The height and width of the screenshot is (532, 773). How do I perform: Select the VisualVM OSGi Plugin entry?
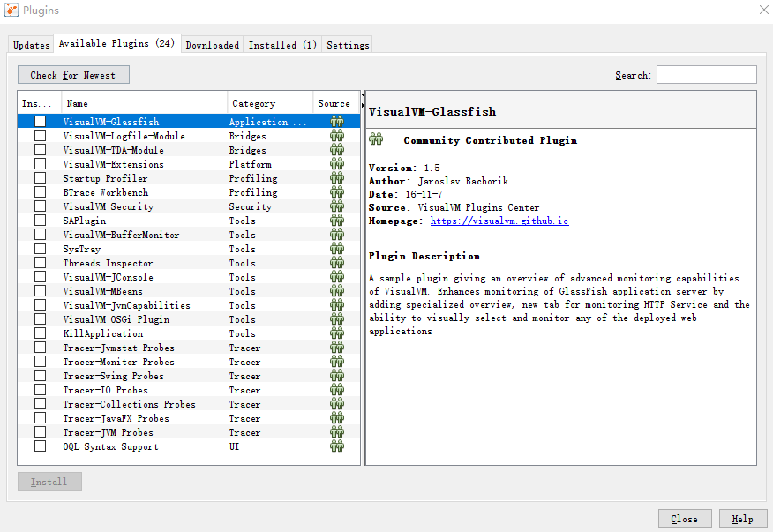point(189,319)
